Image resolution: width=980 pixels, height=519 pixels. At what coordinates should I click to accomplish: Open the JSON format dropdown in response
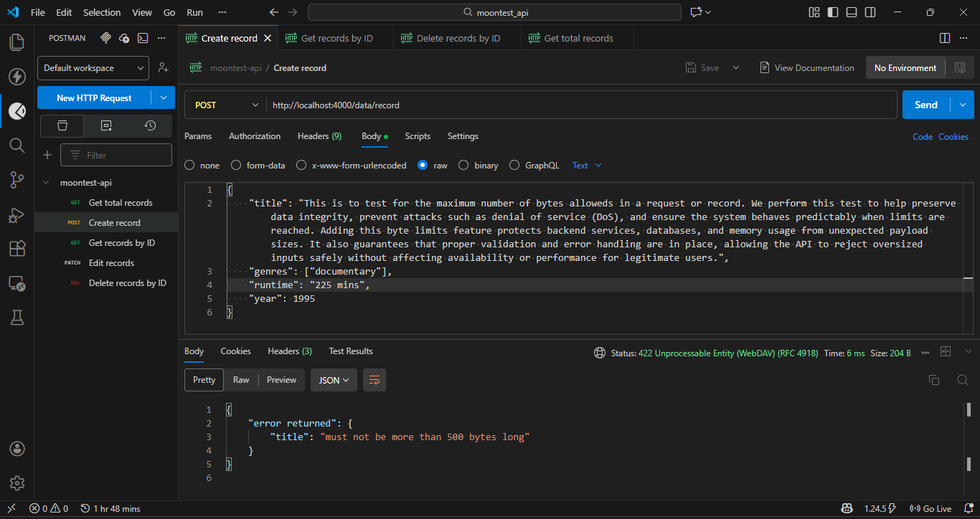(x=333, y=380)
